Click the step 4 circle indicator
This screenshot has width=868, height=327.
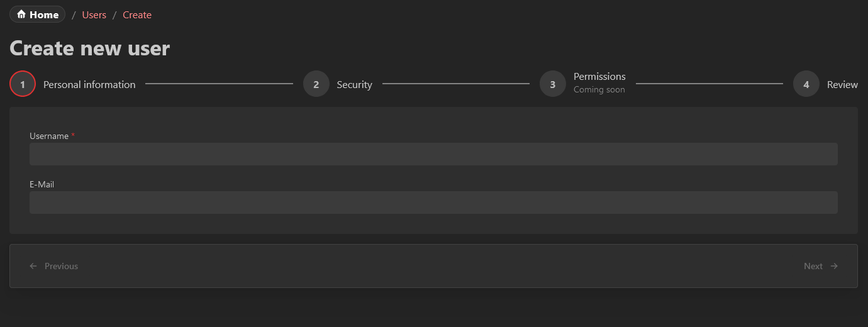coord(806,84)
